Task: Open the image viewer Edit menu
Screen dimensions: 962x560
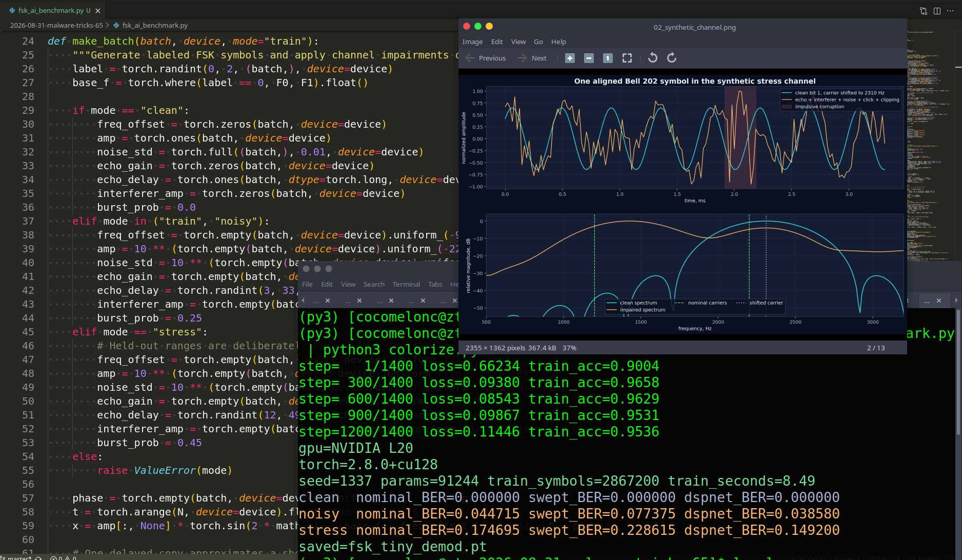Action: coord(497,42)
